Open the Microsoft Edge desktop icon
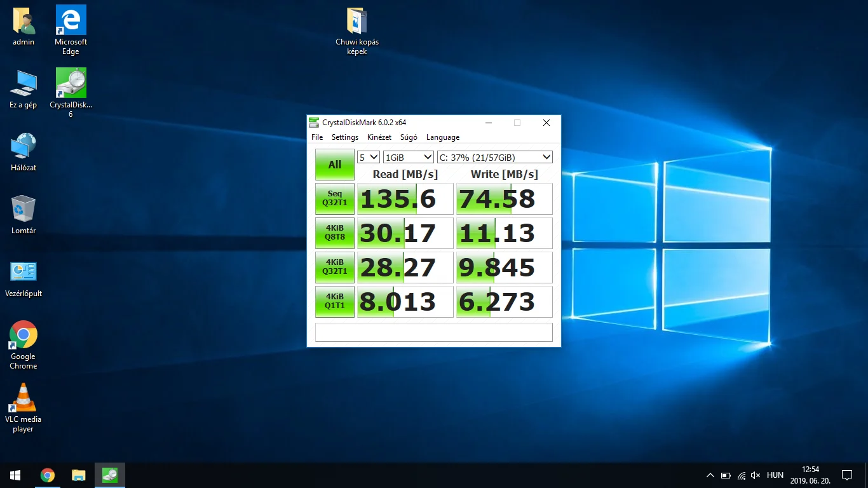 coord(71,21)
